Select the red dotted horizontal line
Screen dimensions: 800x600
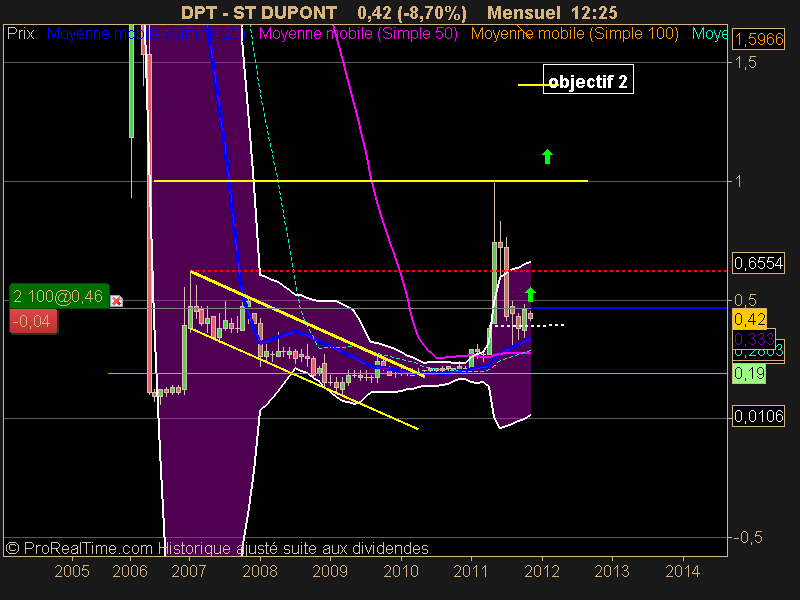click(x=459, y=271)
